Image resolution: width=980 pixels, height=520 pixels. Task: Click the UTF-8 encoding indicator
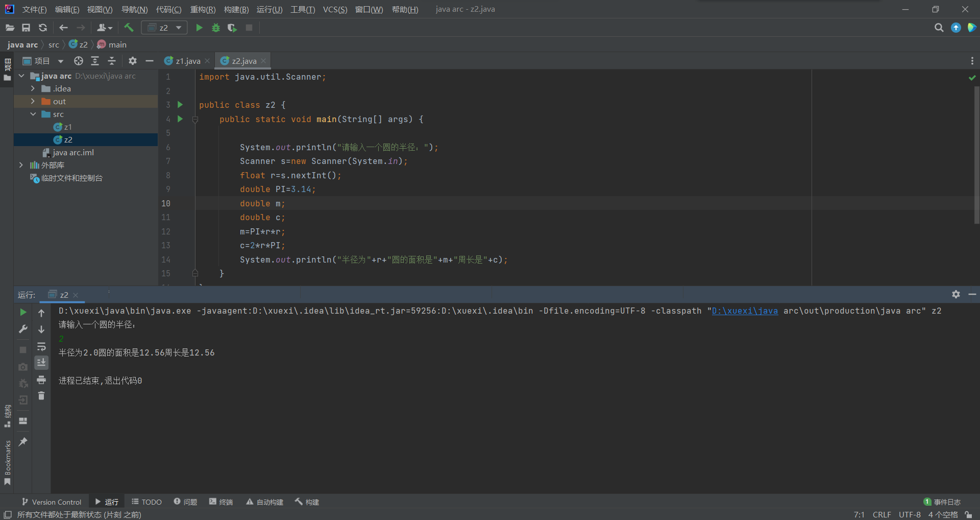click(910, 514)
